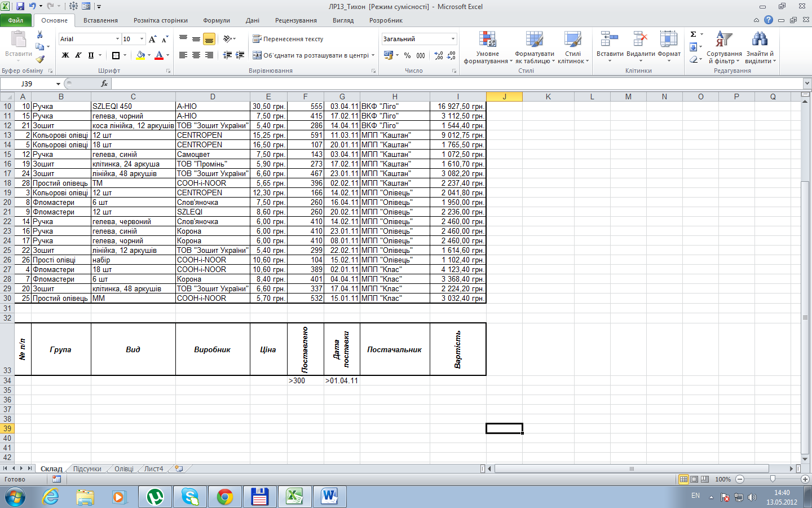Open the Fill color dropdown arrow

[x=149, y=55]
